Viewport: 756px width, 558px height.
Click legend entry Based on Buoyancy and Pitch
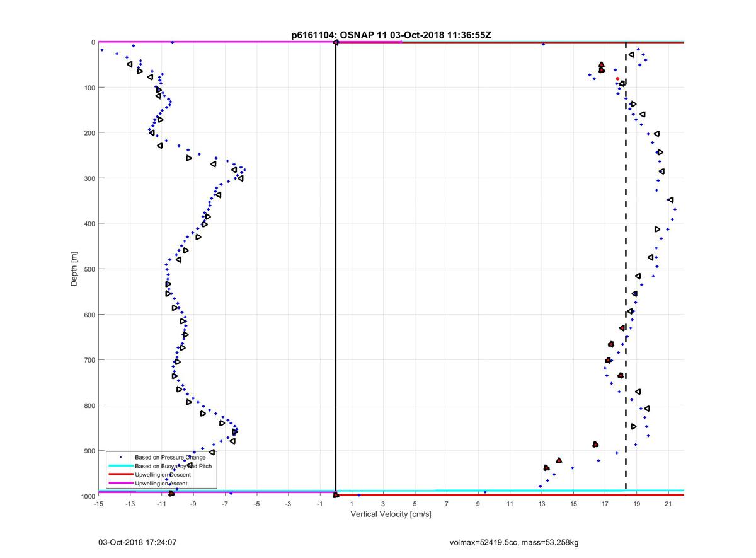coord(173,465)
